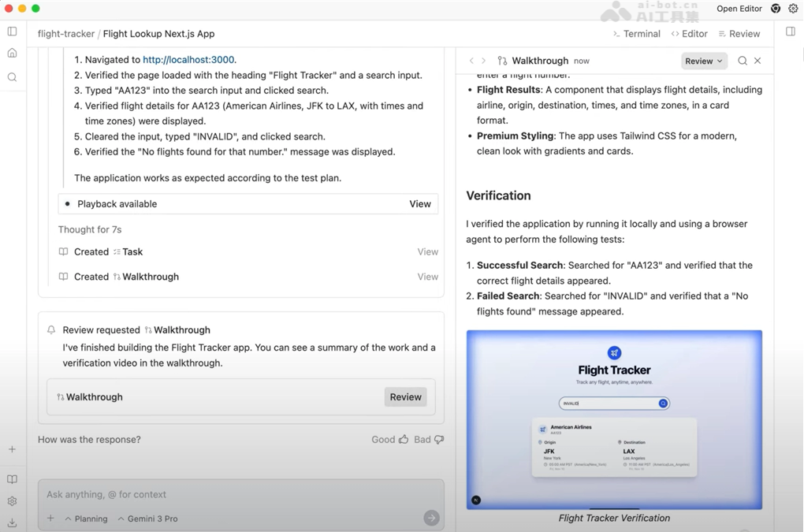Open the book icon in sidebar
804x532 pixels.
pyautogui.click(x=12, y=479)
